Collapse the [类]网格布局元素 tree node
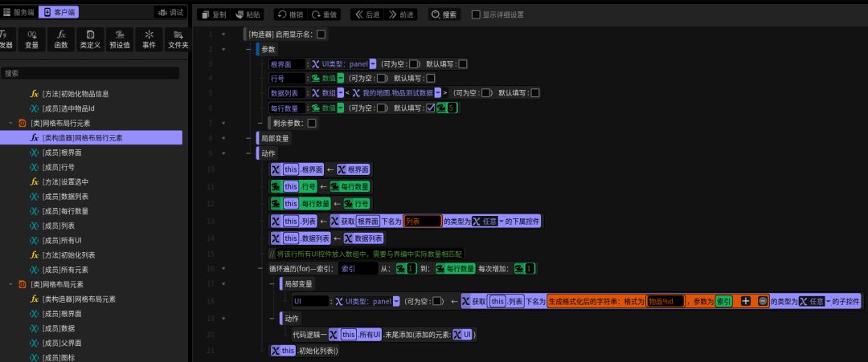Viewport: 868px width, 362px height. point(10,285)
